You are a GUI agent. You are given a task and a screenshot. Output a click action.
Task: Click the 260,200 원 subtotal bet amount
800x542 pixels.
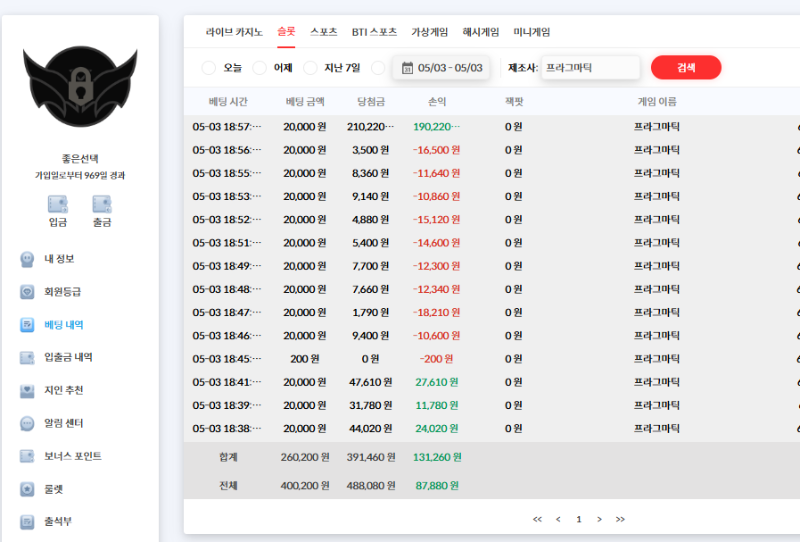point(305,457)
